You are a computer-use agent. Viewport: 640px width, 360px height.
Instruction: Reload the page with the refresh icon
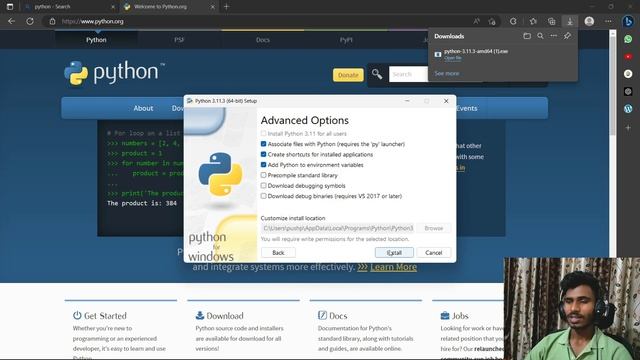(30, 21)
